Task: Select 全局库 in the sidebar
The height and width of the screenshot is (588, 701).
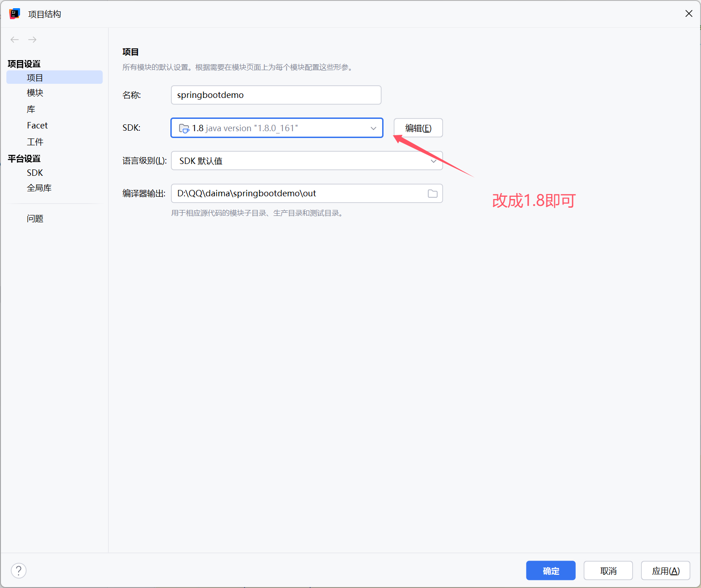Action: point(39,187)
